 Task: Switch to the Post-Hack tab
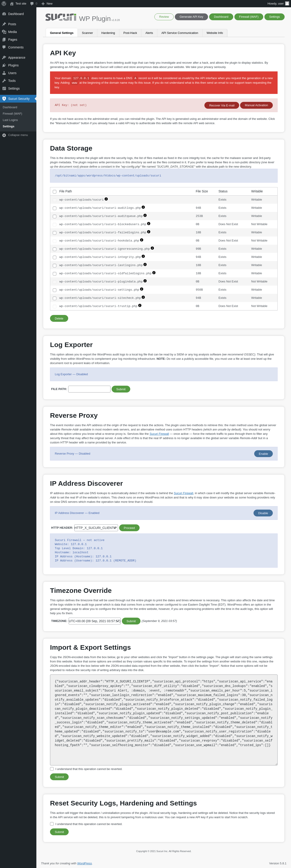click(x=130, y=33)
